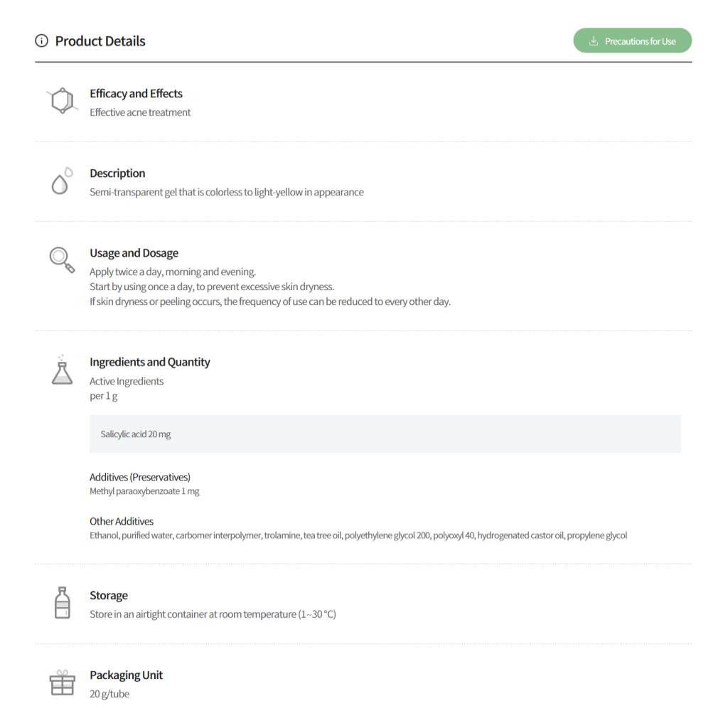Screen dimensions: 728x728
Task: Click the molecule icon for Efficacy and Effects
Action: 62,101
